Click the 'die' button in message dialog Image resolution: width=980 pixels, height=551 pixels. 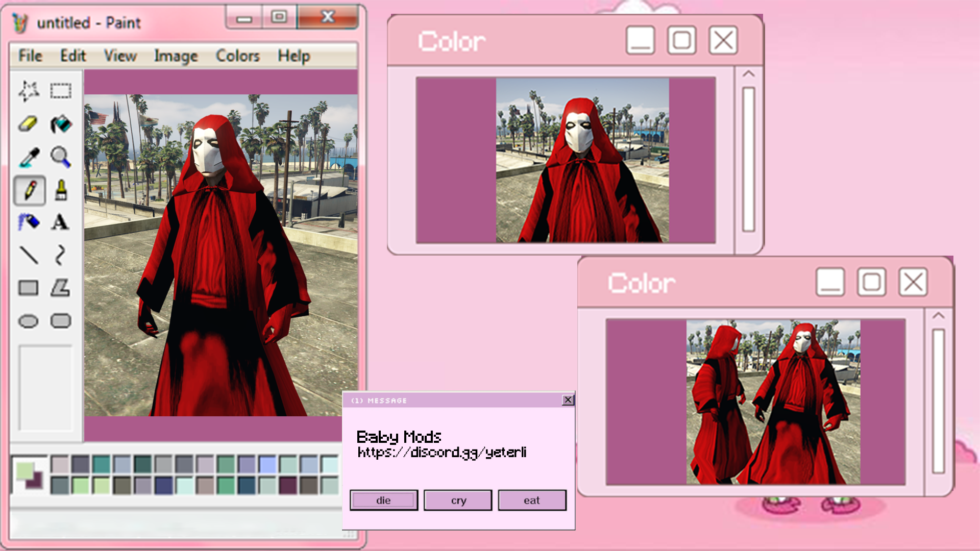coord(384,500)
